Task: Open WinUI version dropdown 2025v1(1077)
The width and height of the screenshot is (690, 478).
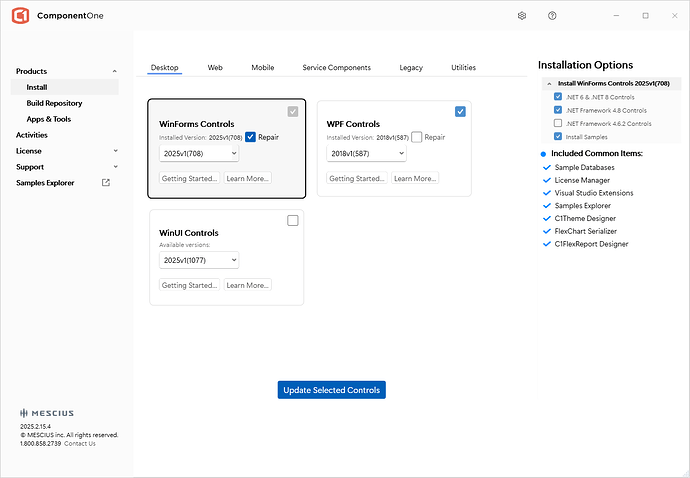Action: pos(199,260)
